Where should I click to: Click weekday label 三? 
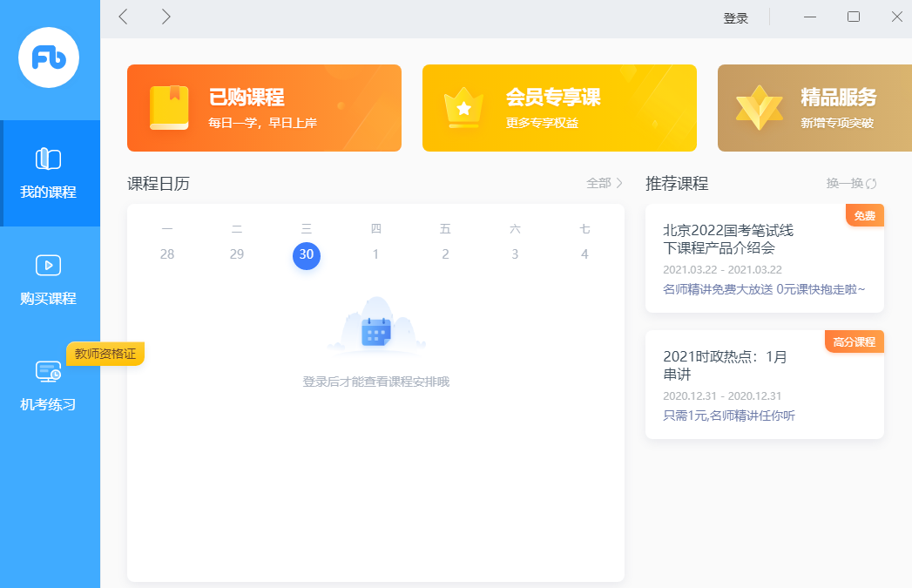[x=307, y=228]
